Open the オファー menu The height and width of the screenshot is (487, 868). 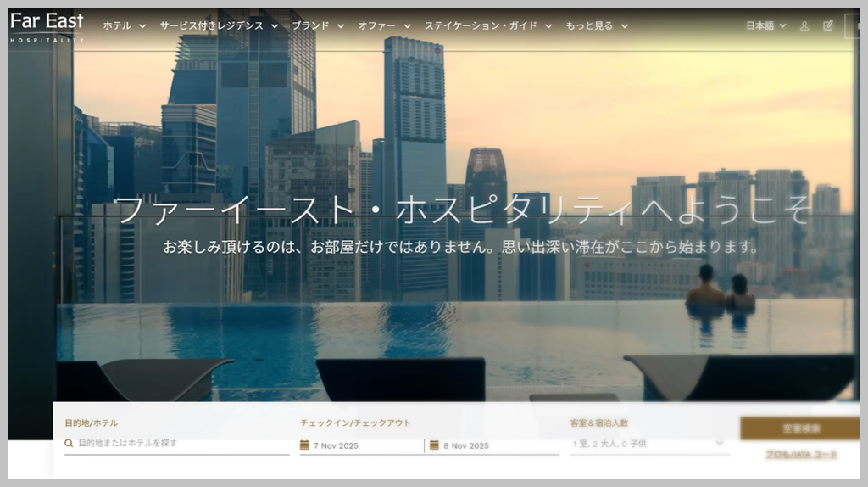[384, 26]
